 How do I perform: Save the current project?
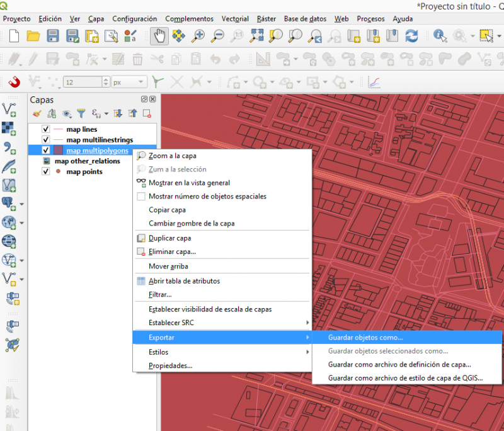(52, 36)
